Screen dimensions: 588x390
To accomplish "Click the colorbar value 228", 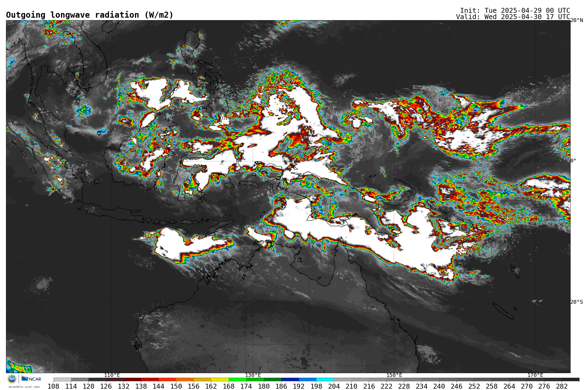I will point(404,386).
